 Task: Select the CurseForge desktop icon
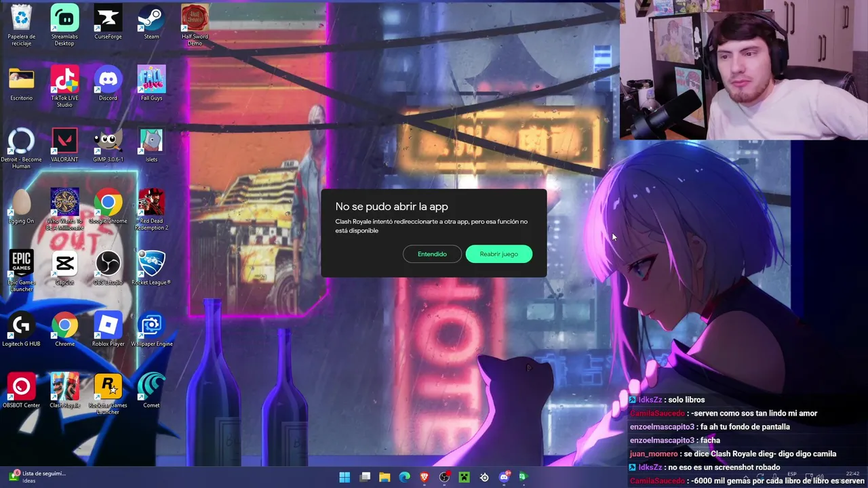pyautogui.click(x=108, y=22)
